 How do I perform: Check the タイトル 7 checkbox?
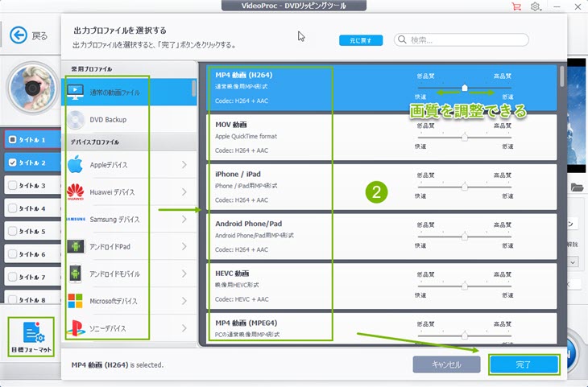click(12, 277)
